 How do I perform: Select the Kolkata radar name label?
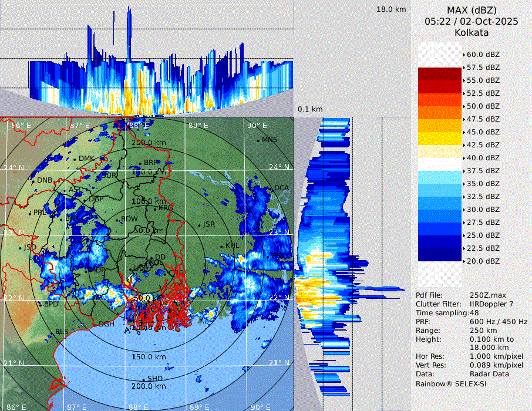[x=472, y=32]
